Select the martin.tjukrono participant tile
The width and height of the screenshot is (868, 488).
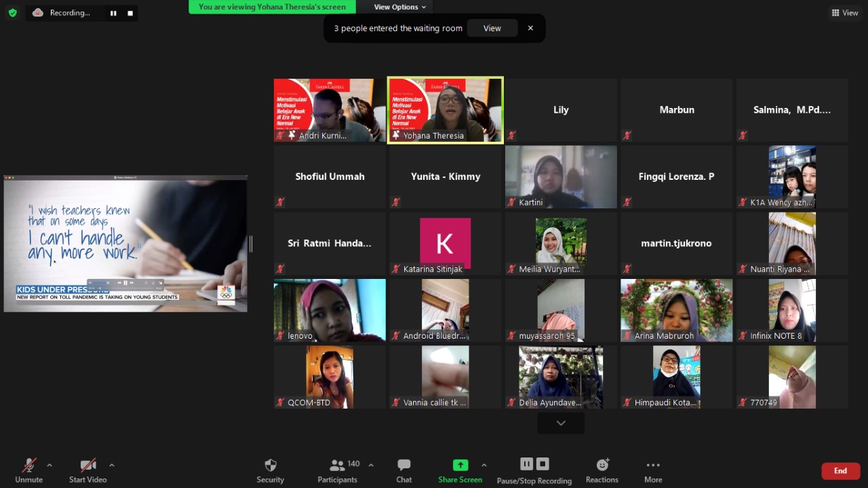[677, 243]
